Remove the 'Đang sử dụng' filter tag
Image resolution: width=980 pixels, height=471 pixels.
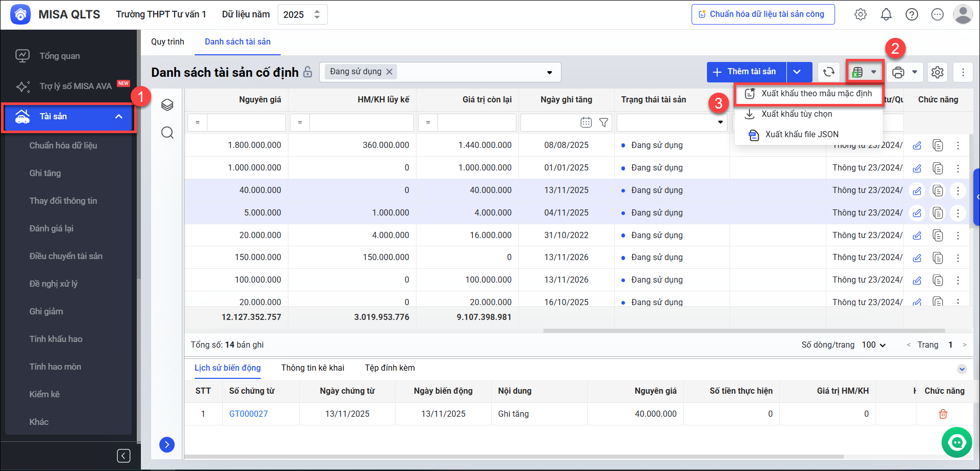coord(389,72)
